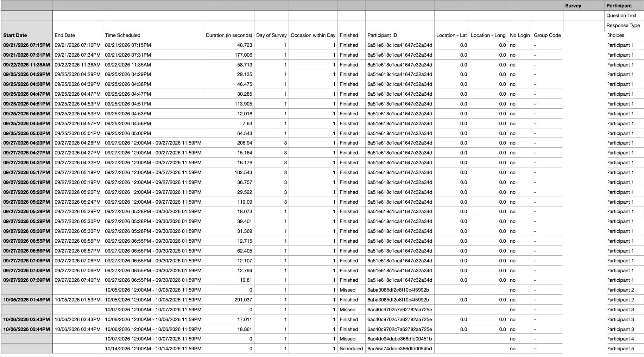This screenshot has height=357, width=644.
Task: Select end date 09/27/2026 05:18PM
Action: 78,172
